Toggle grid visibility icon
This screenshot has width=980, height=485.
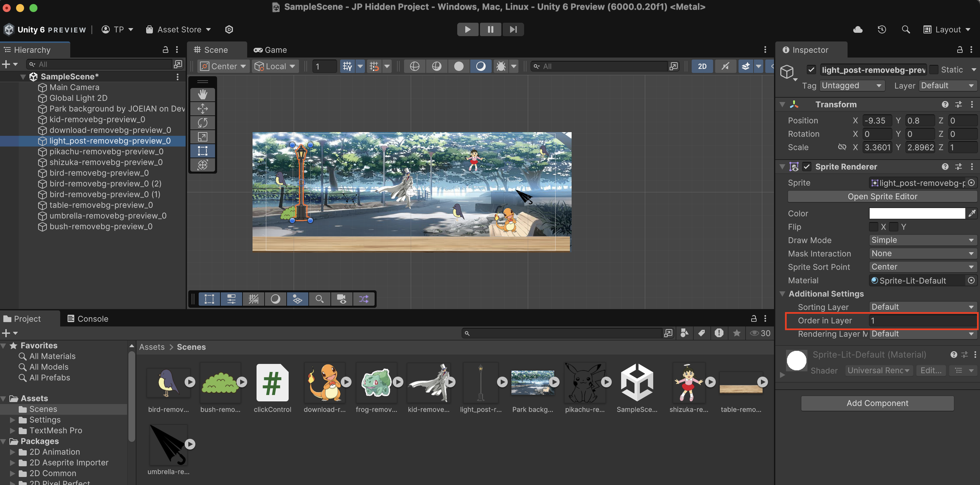(347, 66)
